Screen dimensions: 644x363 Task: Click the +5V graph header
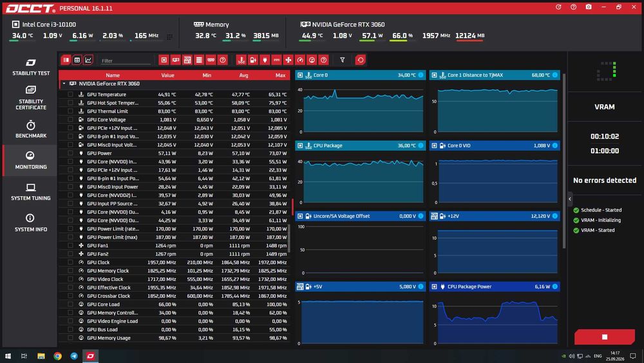point(360,286)
